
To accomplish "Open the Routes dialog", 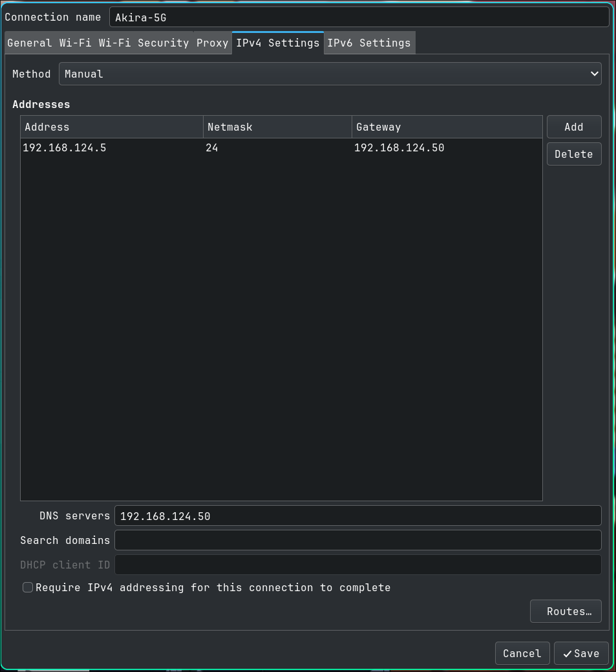I will click(566, 611).
